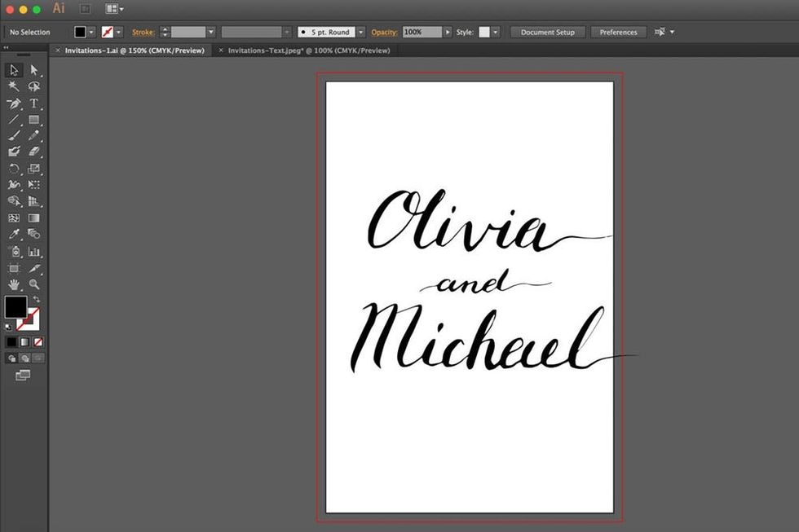799x532 pixels.
Task: Switch to Invitations-Text.jpeg tab
Action: point(308,51)
